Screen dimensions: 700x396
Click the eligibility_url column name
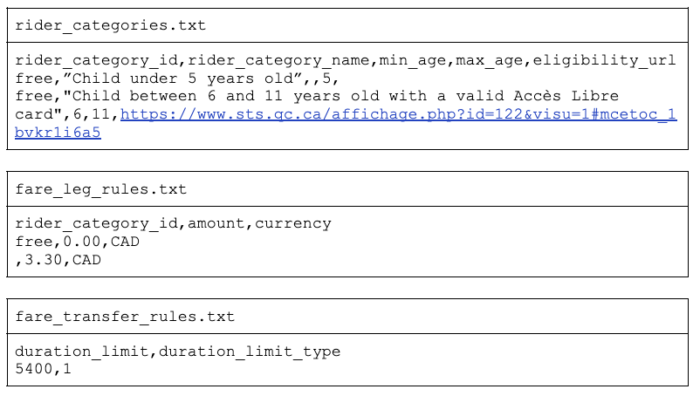604,60
